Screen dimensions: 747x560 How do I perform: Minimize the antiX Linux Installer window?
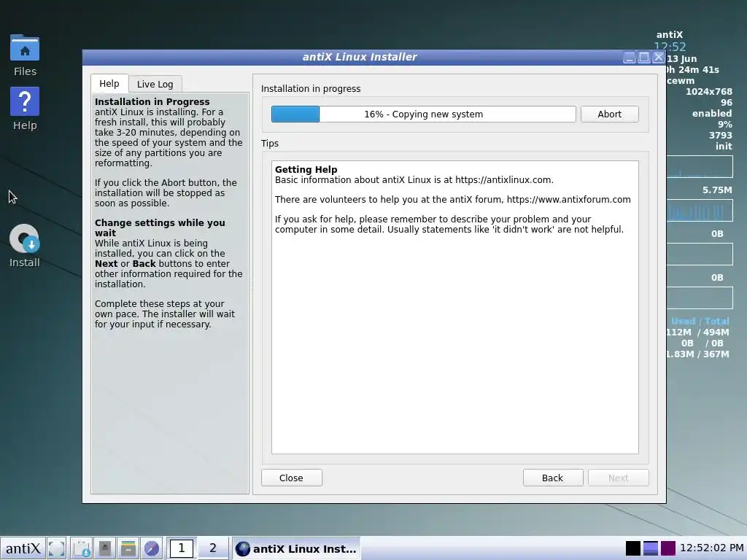[x=630, y=58]
